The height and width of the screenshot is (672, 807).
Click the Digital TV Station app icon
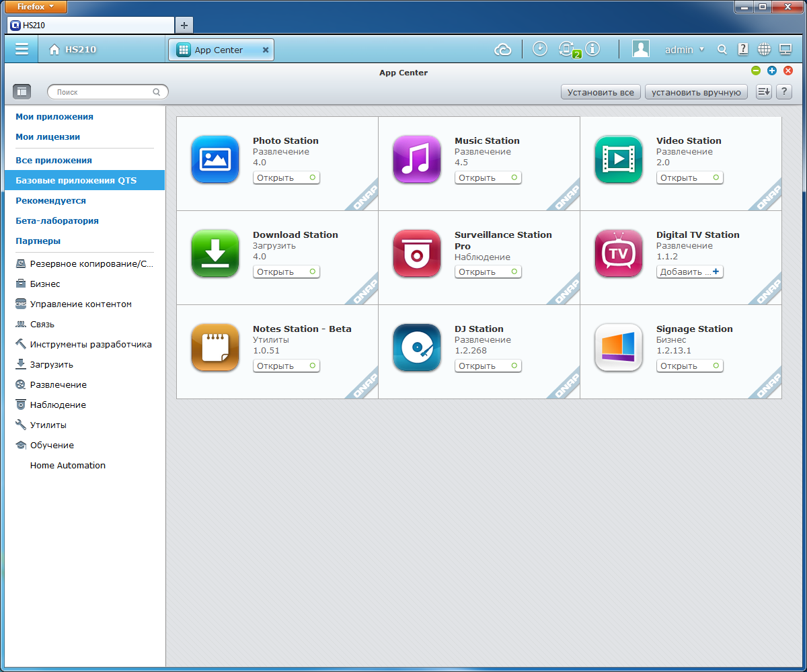(619, 253)
